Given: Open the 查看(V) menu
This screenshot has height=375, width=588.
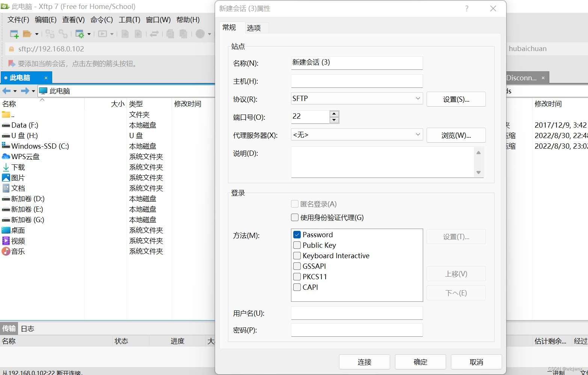Looking at the screenshot, I should pos(74,20).
